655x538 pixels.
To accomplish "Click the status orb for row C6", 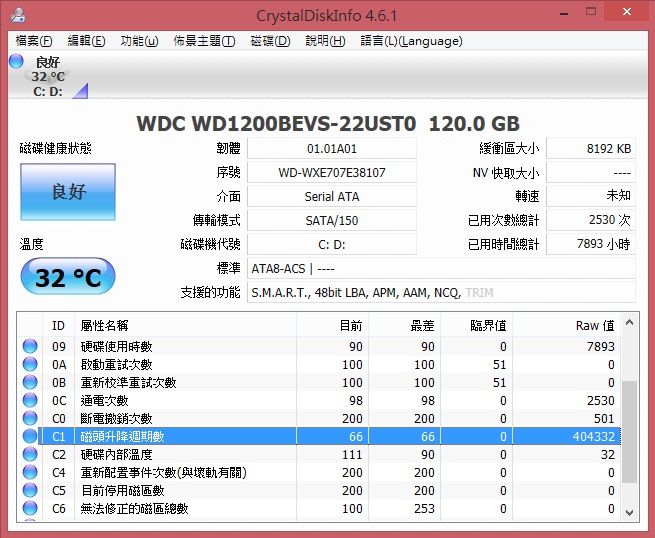I will 30,508.
